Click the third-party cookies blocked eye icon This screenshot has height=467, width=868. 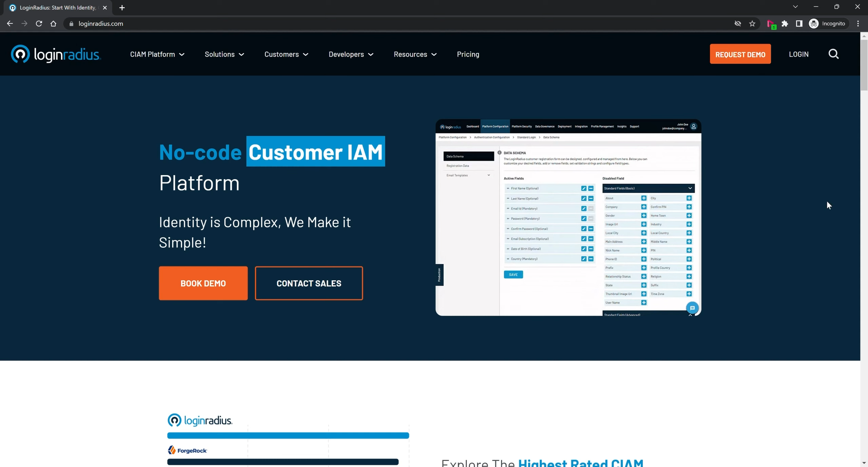pos(737,23)
